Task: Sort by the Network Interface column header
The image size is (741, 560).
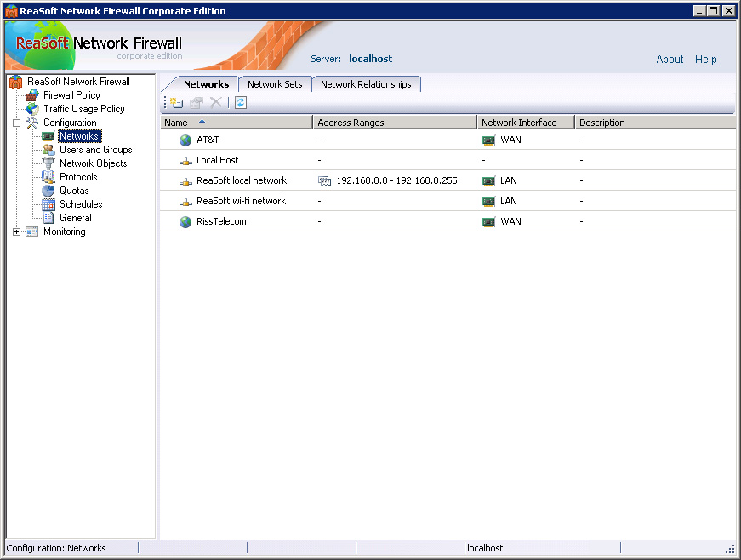Action: pos(526,123)
